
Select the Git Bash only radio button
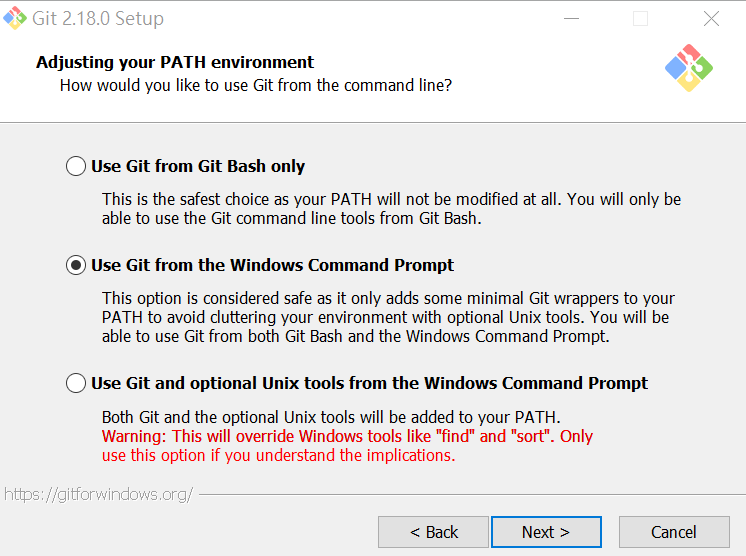click(76, 166)
